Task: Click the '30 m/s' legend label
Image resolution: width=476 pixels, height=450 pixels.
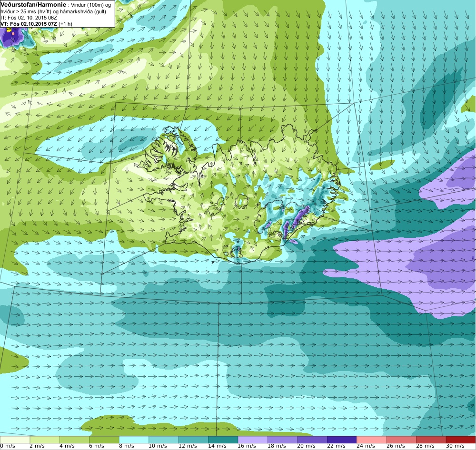Action: coord(455,446)
